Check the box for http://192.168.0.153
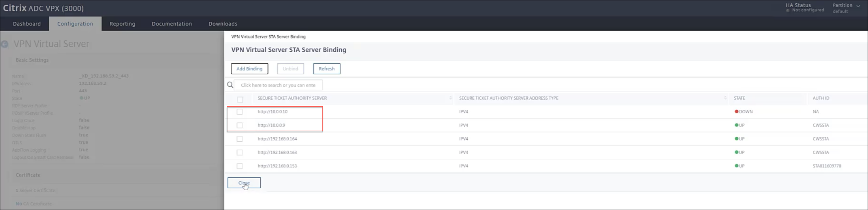Image resolution: width=868 pixels, height=210 pixels. click(x=239, y=166)
